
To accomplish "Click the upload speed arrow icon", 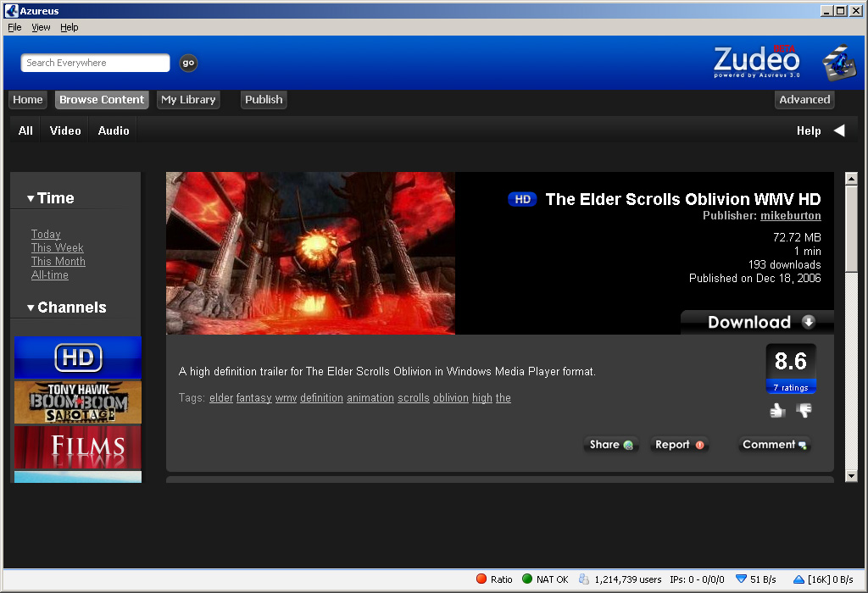I will (x=798, y=579).
